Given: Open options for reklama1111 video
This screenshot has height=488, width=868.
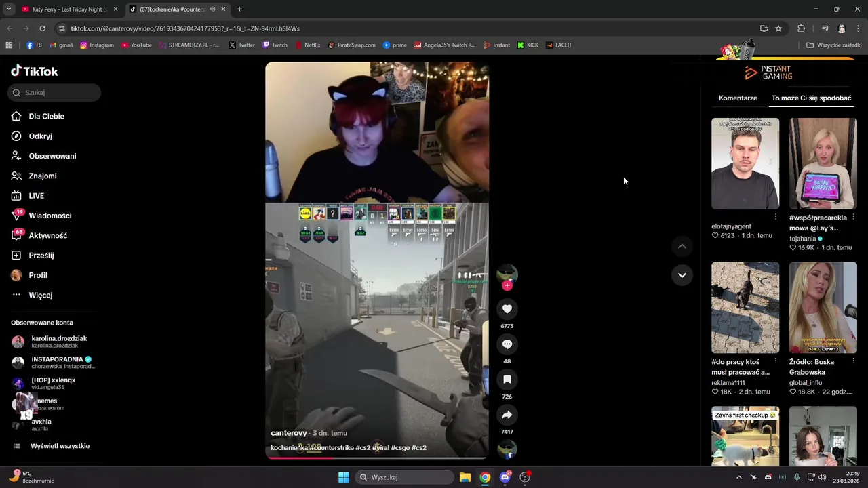Looking at the screenshot, I should (775, 361).
